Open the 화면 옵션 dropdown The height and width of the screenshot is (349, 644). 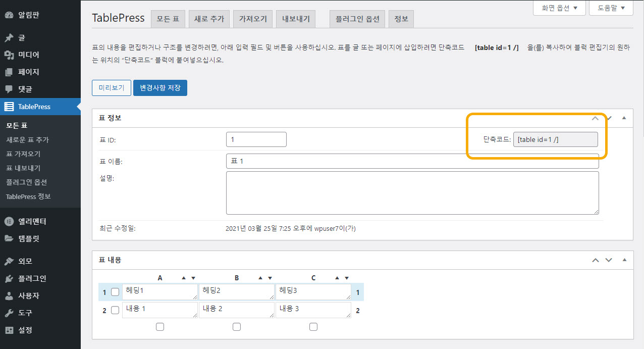tap(559, 8)
